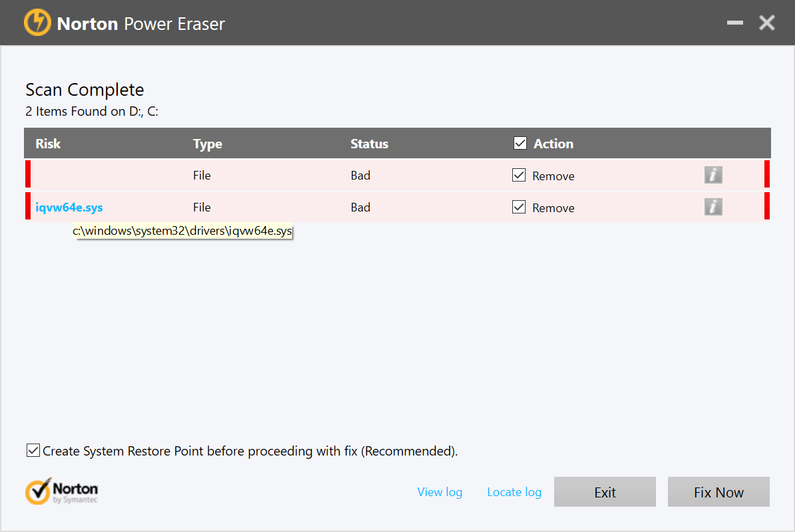Screen dimensions: 795x532
Task: Click the Bad status in first row
Action: click(361, 176)
